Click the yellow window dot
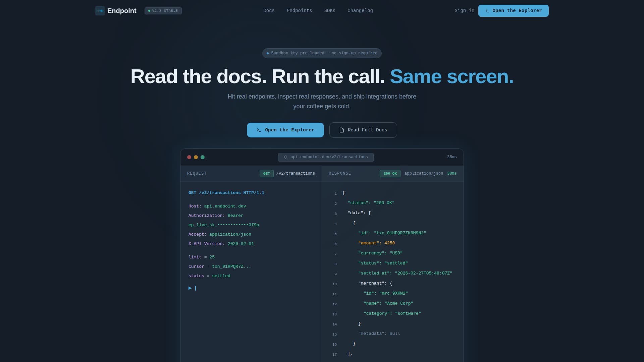 pos(196,157)
